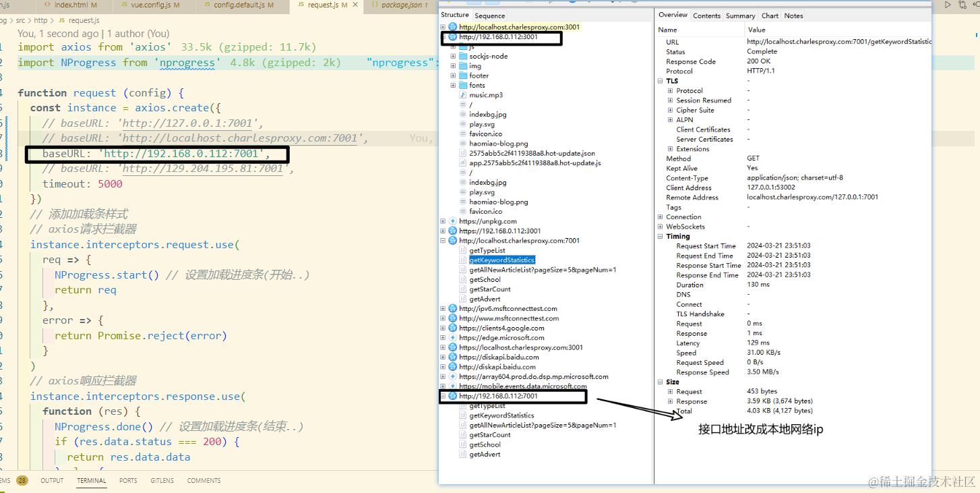Click the '130 ms' duration value

click(x=758, y=285)
